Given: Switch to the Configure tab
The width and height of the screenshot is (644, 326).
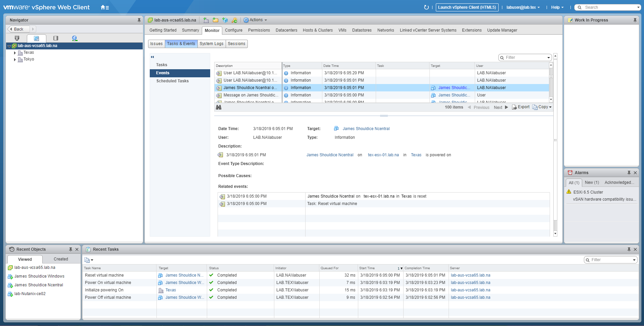Looking at the screenshot, I should [234, 30].
